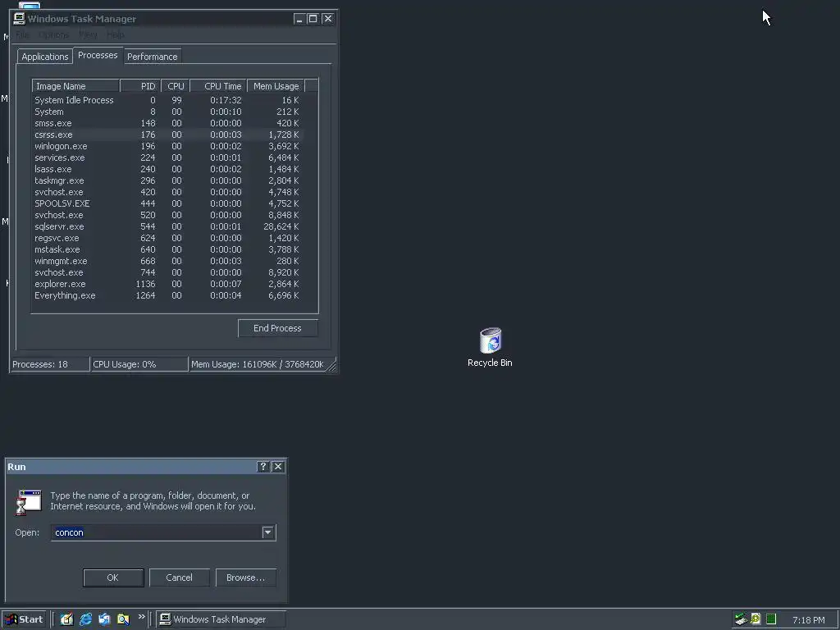Click the Task Manager resize grip corner
This screenshot has width=840, height=630.
click(332, 367)
